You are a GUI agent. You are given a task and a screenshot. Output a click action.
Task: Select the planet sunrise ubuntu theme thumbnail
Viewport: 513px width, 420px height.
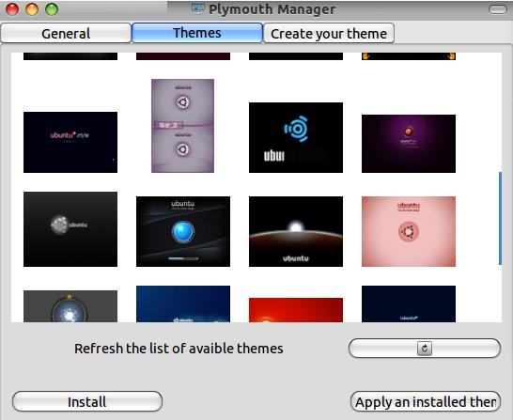pos(296,231)
